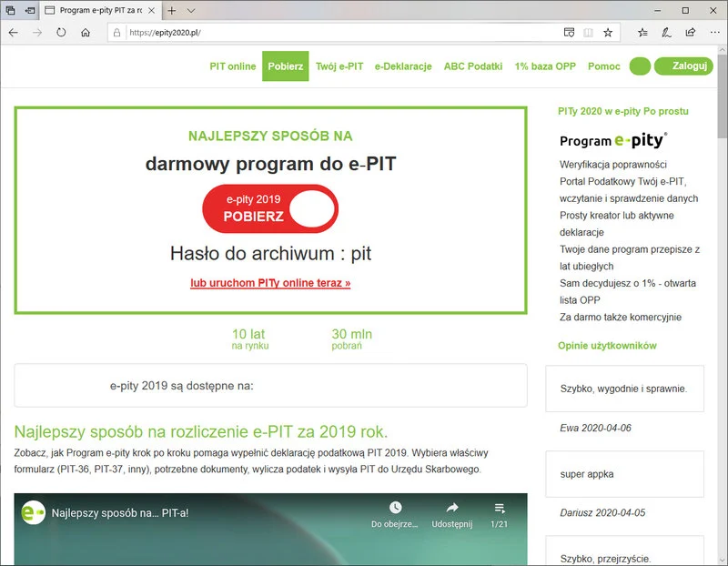Click Udostępnij share arrow on video

tap(452, 508)
